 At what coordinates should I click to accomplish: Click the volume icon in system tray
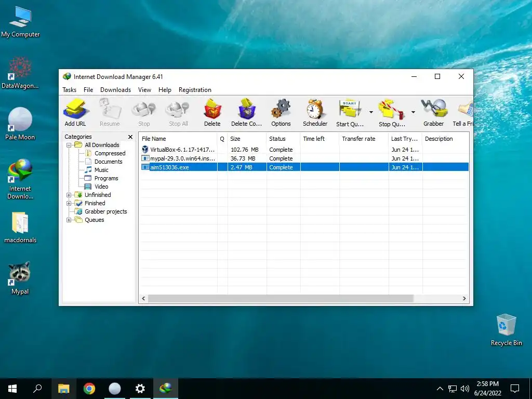465,389
